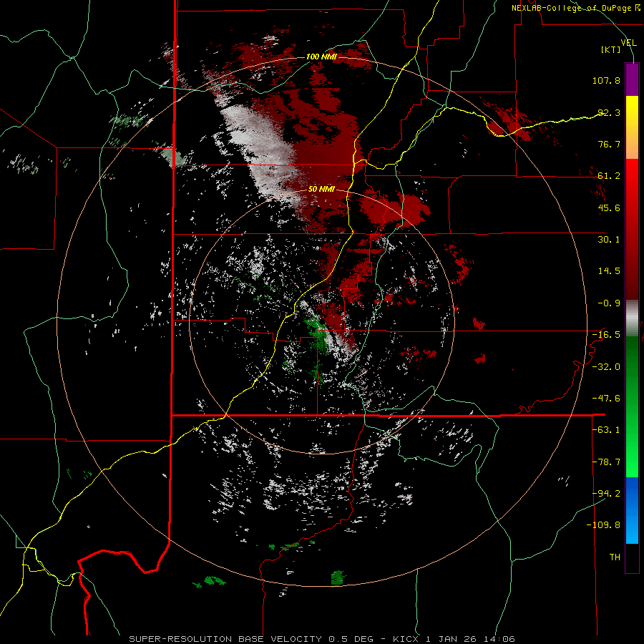Viewport: 644px width, 644px height.
Task: Click the 61.2 velocity scale value
Action: 609,176
